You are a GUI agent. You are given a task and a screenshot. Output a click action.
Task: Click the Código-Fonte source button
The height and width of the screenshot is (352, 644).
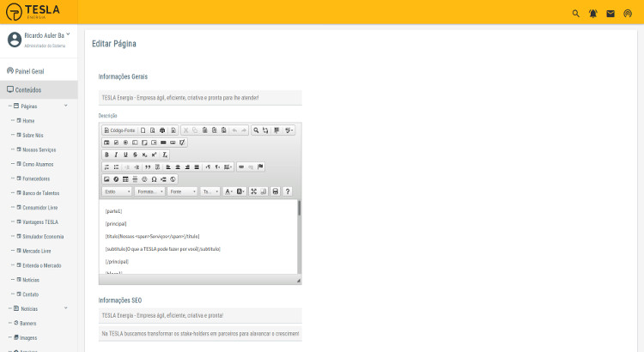(x=119, y=130)
